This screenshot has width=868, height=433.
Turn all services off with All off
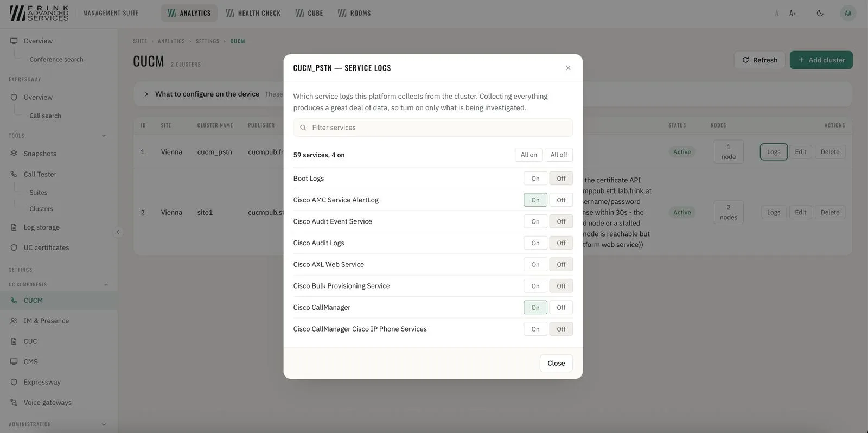pos(559,155)
